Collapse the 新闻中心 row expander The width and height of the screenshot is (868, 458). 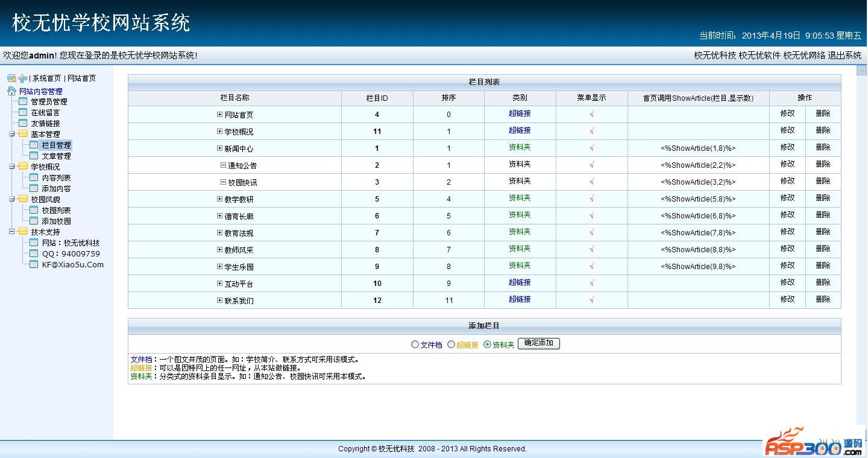[x=220, y=148]
